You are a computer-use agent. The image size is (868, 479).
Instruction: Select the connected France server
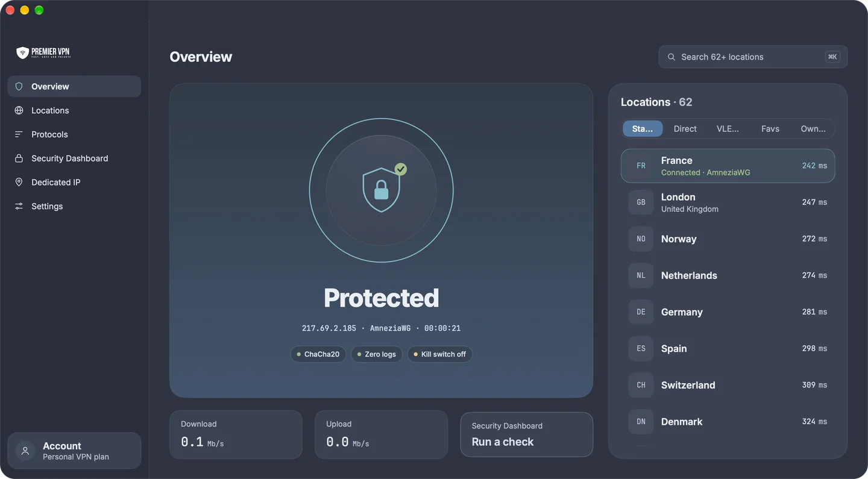pyautogui.click(x=728, y=166)
